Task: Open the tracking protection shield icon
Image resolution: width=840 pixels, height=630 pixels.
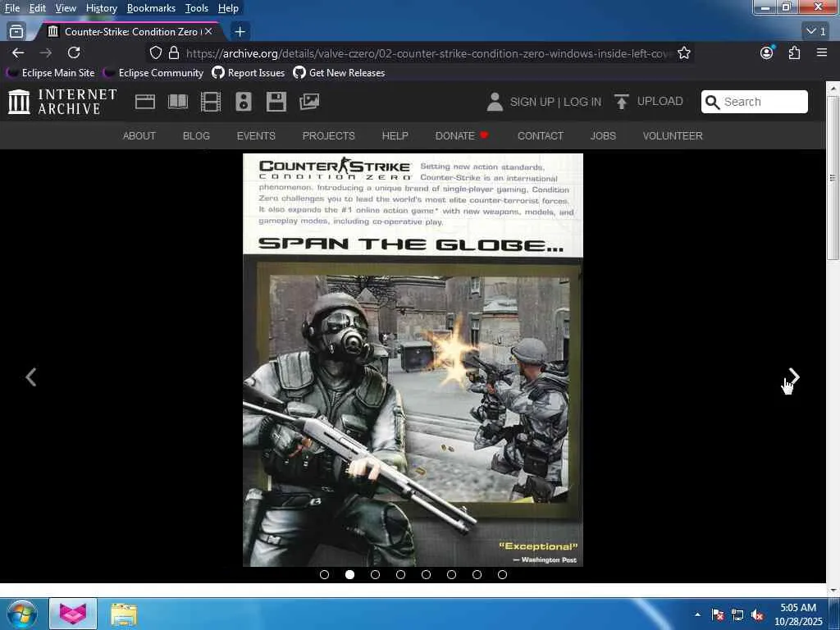Action: pyautogui.click(x=155, y=53)
